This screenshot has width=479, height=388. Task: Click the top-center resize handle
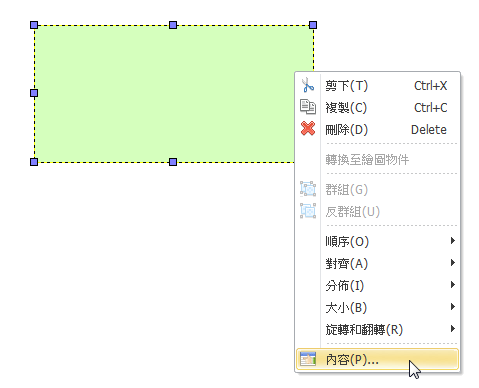click(x=173, y=25)
